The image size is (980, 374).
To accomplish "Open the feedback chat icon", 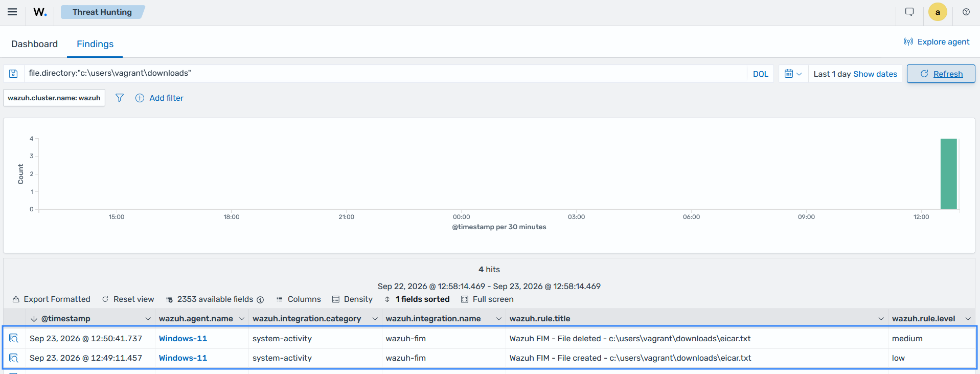I will click(x=909, y=12).
